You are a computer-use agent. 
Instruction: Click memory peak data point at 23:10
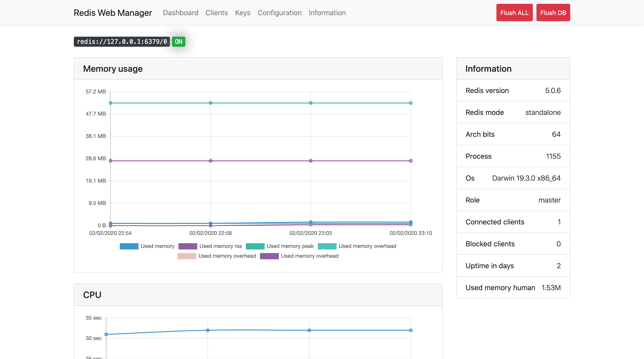coord(411,103)
